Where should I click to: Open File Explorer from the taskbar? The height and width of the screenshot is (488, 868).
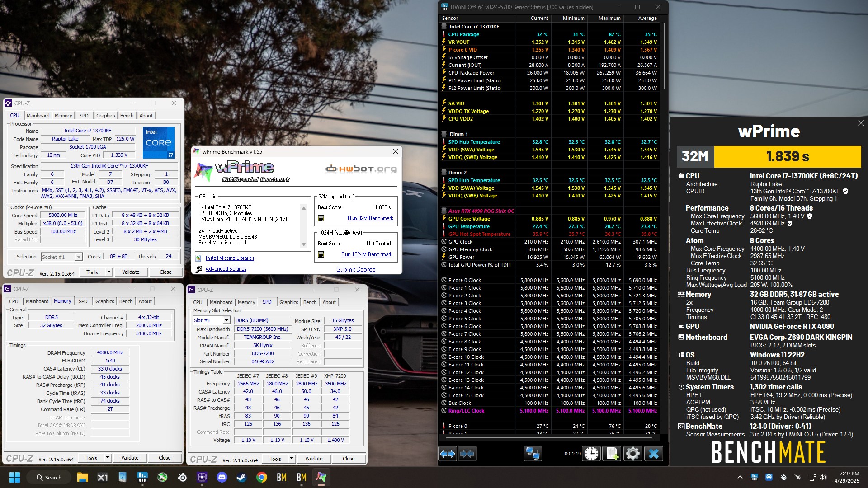[82, 477]
